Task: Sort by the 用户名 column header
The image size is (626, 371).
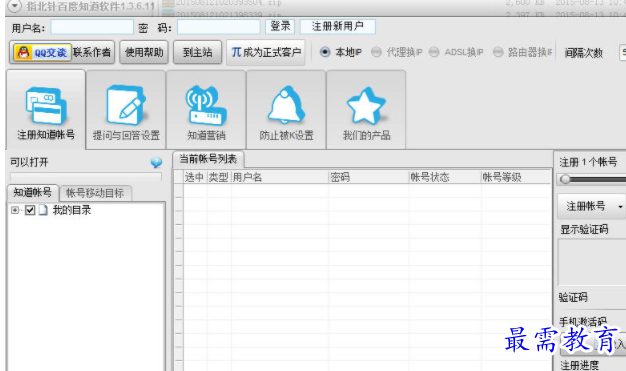Action: coord(279,177)
